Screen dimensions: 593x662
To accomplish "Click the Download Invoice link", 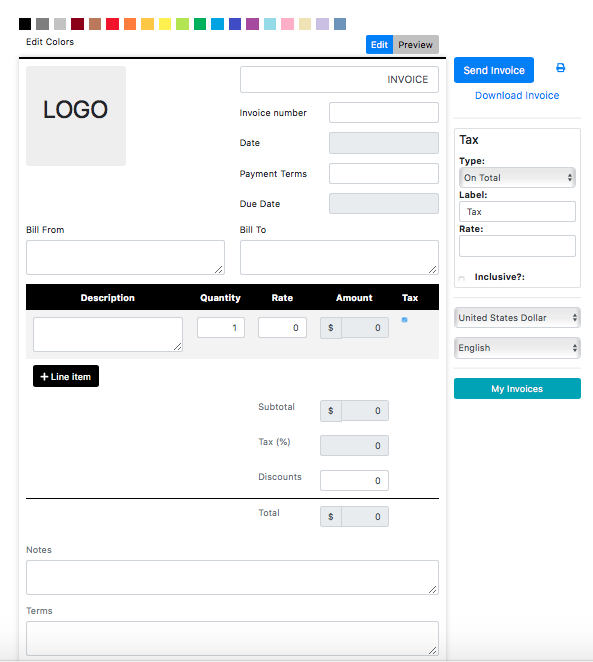I will 517,95.
